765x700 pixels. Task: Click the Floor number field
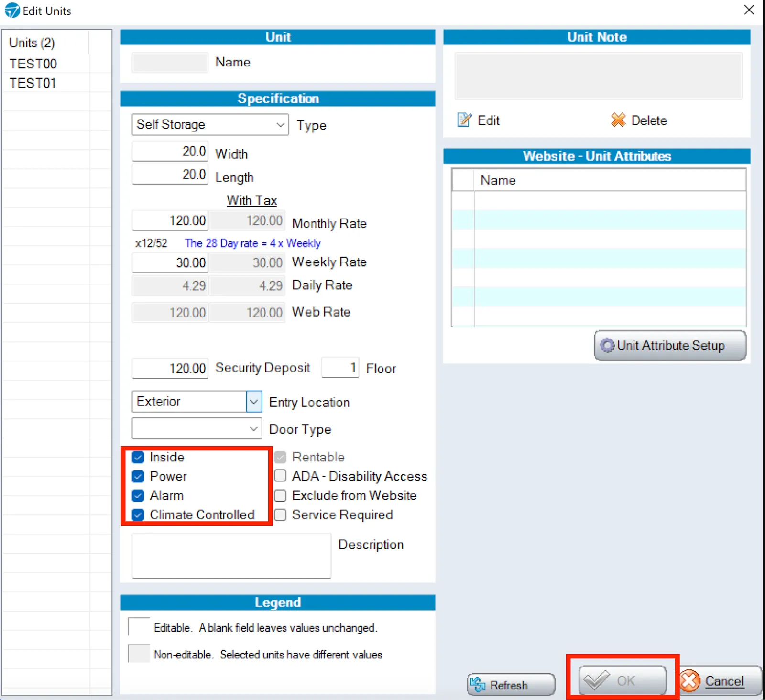pos(340,368)
